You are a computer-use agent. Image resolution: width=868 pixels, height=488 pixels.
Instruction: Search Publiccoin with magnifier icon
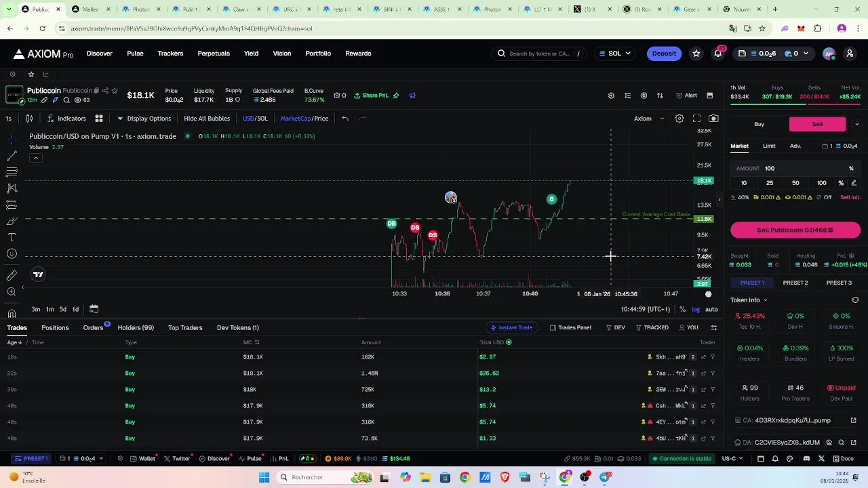(66, 100)
